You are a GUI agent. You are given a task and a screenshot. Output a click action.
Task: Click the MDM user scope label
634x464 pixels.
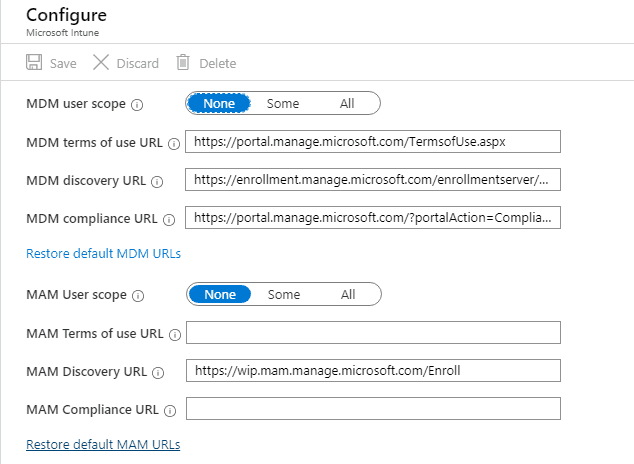[x=76, y=104]
